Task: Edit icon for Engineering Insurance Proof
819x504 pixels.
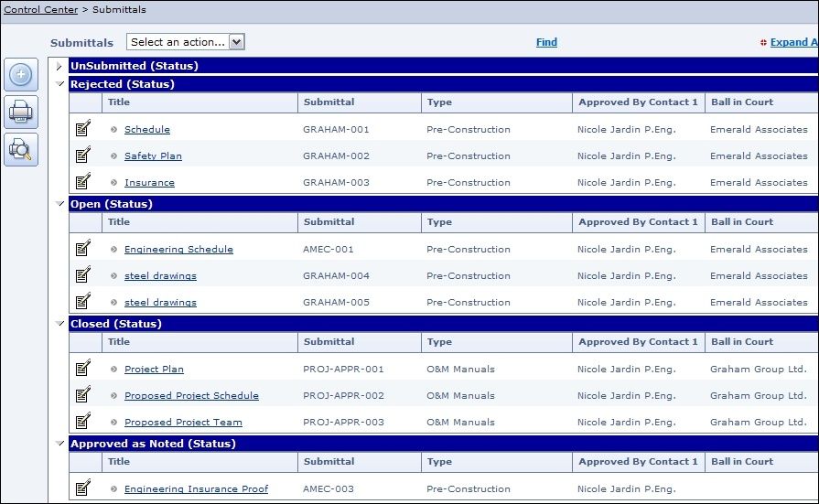Action: point(83,488)
